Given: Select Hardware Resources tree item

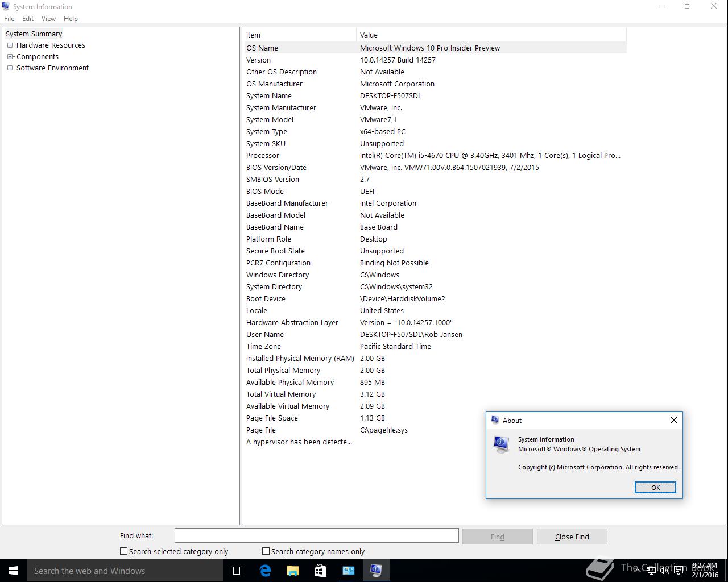Looking at the screenshot, I should coord(51,45).
